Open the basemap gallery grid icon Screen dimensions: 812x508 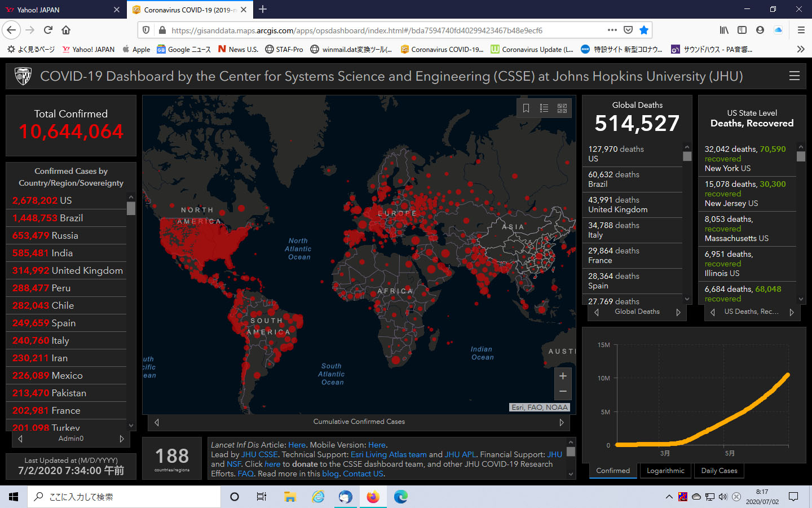click(x=562, y=108)
